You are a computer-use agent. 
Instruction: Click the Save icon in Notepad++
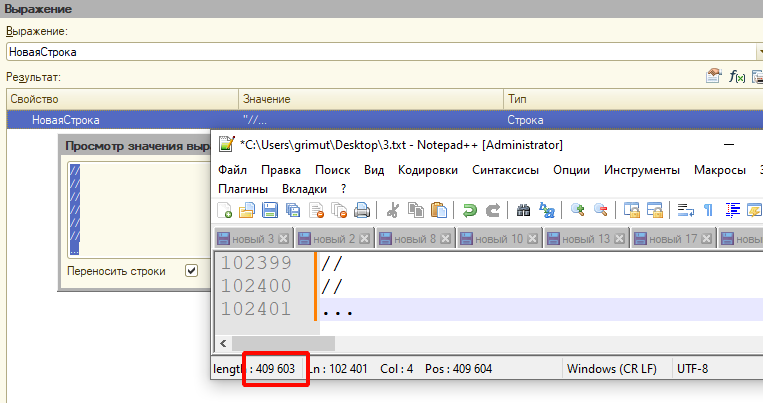[270, 210]
